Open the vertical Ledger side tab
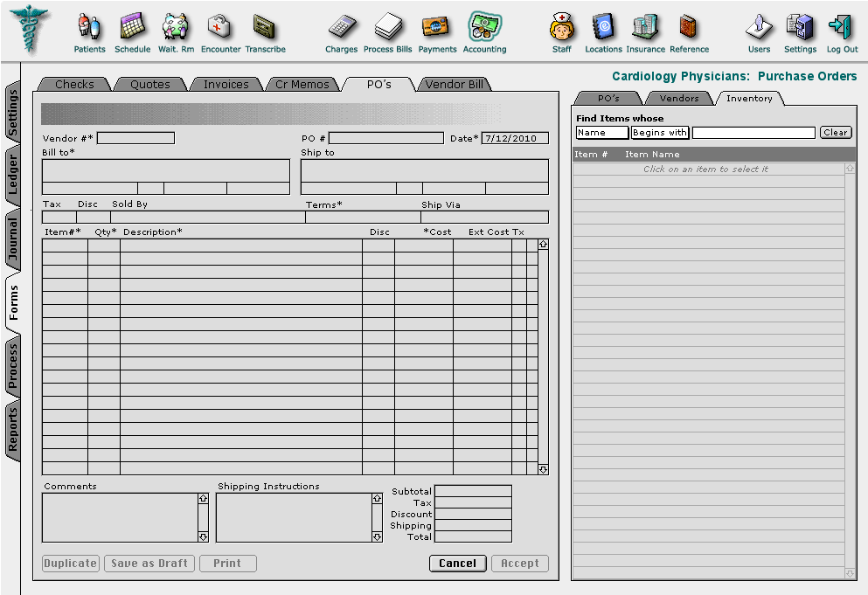868x595 pixels. [13, 175]
